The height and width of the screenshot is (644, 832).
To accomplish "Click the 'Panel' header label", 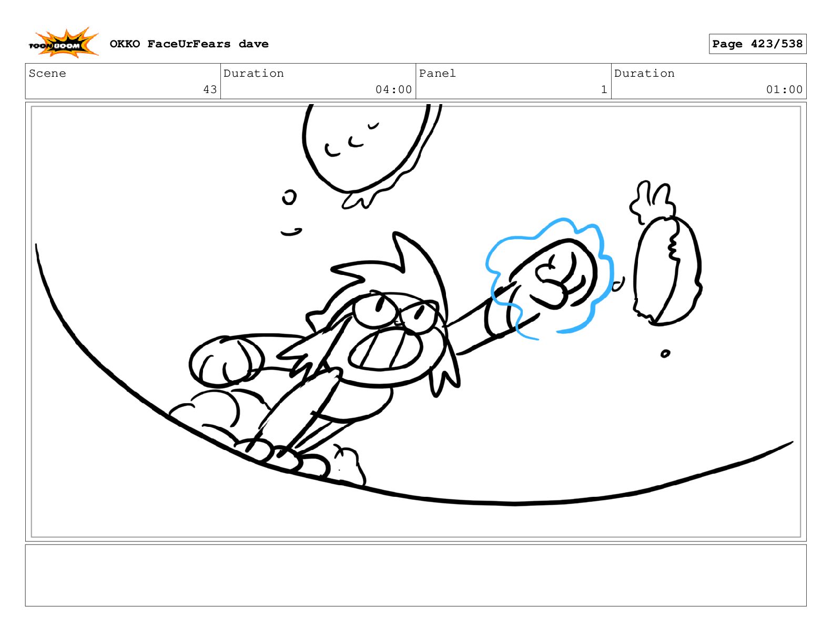I will [x=438, y=74].
